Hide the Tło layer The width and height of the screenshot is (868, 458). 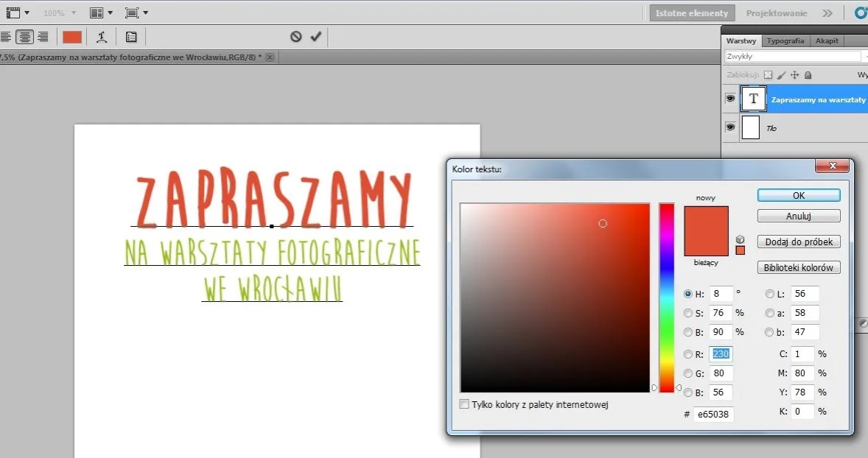tap(730, 127)
